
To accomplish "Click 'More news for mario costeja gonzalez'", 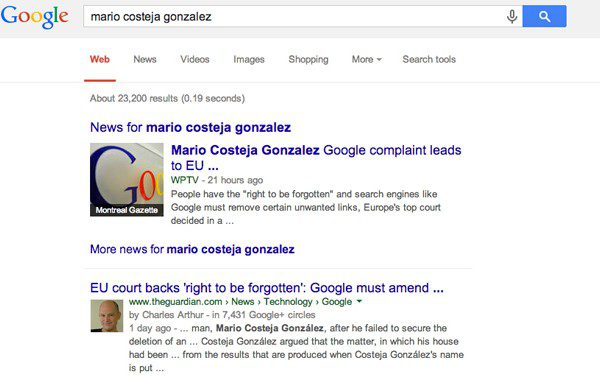I will [x=192, y=250].
